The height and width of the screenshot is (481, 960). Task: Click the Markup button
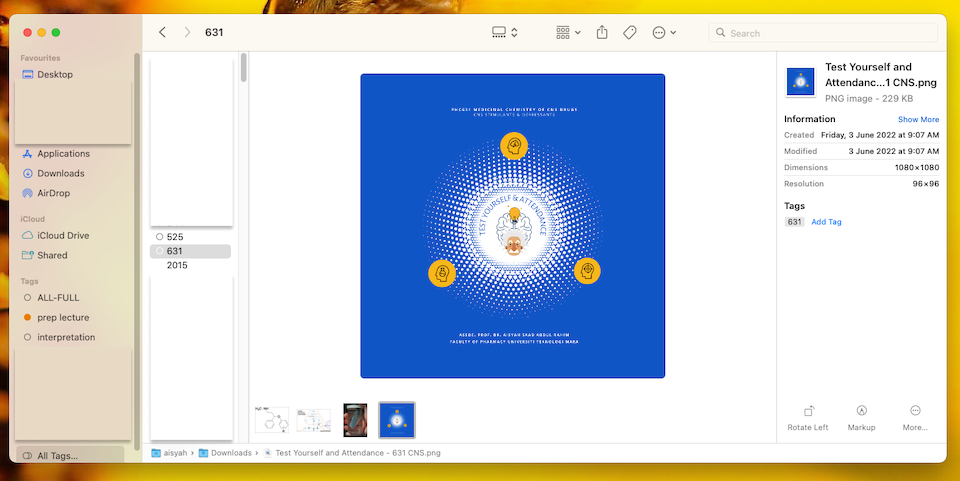tap(861, 418)
